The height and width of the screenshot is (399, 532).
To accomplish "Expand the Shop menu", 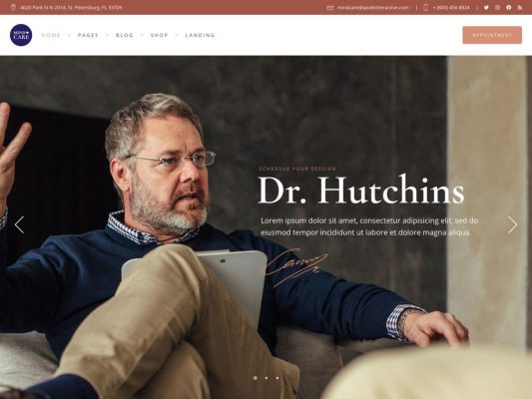I will tap(159, 35).
